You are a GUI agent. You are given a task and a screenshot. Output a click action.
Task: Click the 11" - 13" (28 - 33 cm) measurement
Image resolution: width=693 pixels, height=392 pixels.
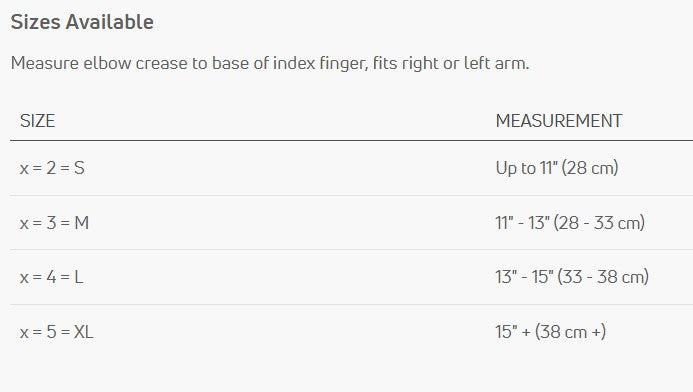coord(570,223)
